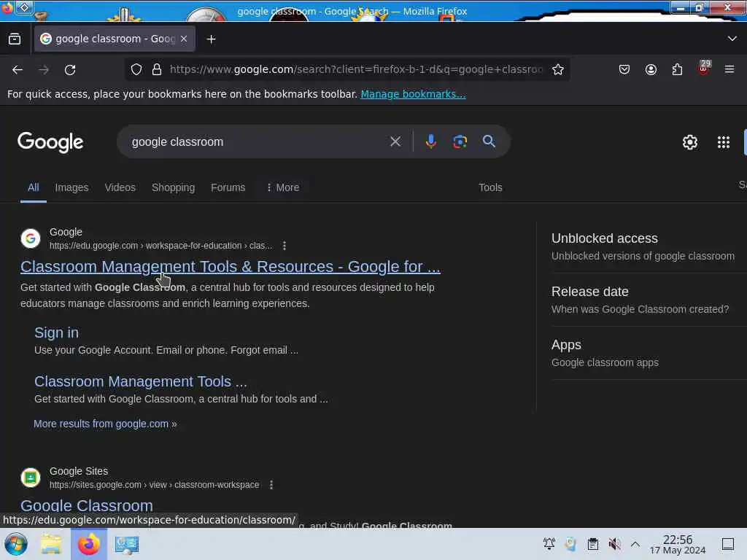Open the file manager in the taskbar
Image resolution: width=747 pixels, height=560 pixels.
pos(51,544)
